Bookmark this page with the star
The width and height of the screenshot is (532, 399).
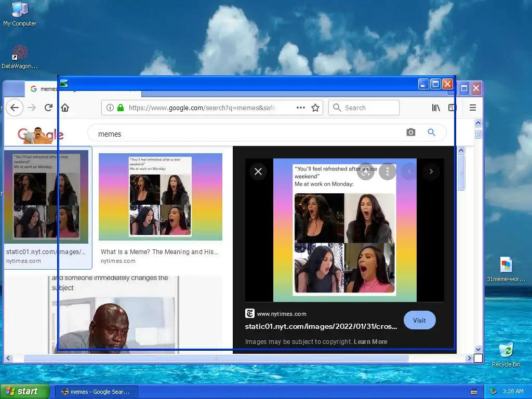coord(315,108)
